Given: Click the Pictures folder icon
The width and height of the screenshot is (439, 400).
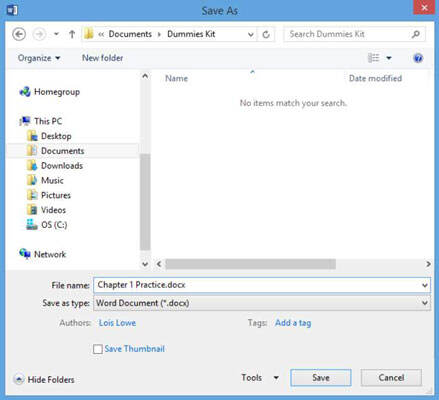Looking at the screenshot, I should point(32,195).
